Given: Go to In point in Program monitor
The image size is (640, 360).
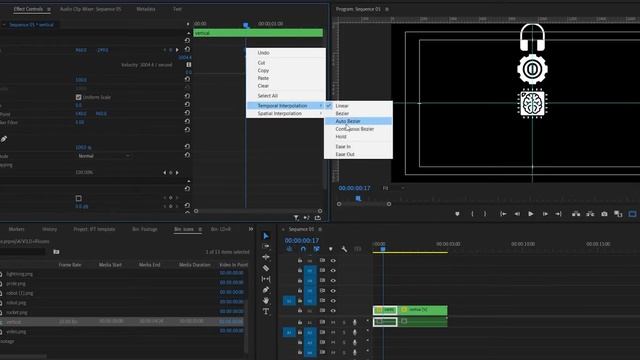Looking at the screenshot, I should [503, 214].
